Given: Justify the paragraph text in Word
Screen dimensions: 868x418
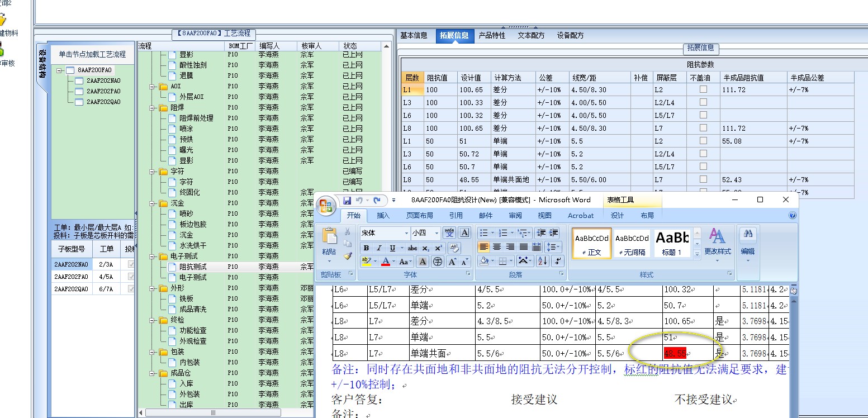Looking at the screenshot, I should (524, 247).
